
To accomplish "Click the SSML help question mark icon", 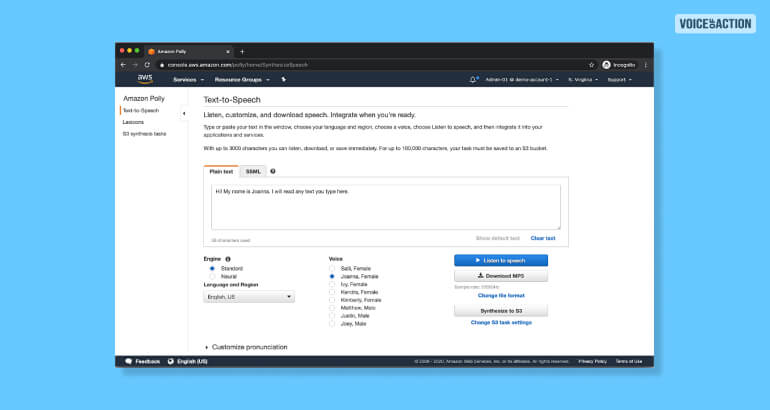I will (273, 171).
